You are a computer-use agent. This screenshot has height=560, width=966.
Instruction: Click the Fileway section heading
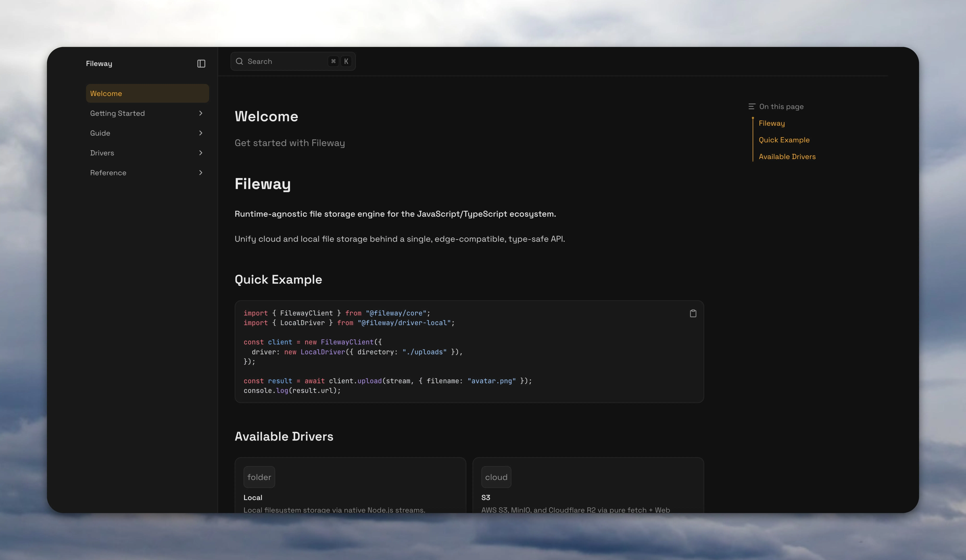click(x=263, y=184)
